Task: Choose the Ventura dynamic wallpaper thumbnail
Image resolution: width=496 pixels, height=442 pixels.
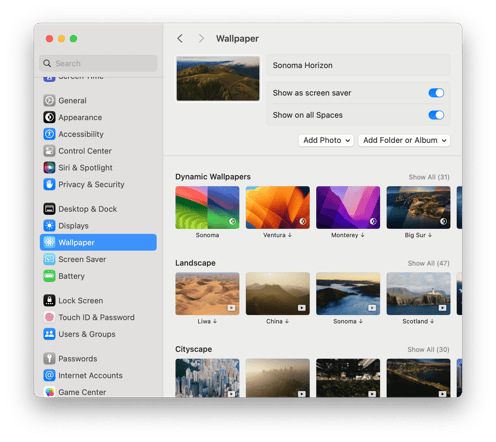Action: (x=277, y=208)
